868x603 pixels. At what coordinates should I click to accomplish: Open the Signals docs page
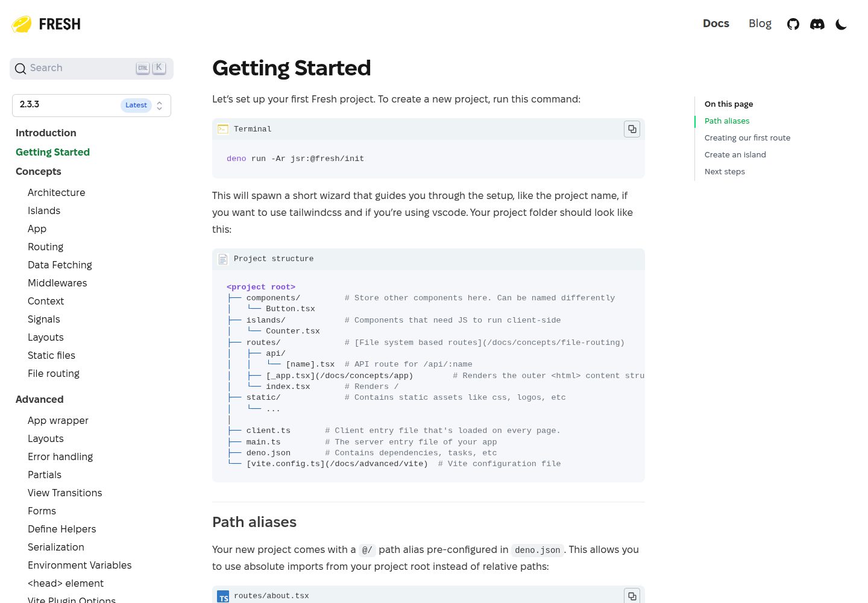tap(44, 319)
